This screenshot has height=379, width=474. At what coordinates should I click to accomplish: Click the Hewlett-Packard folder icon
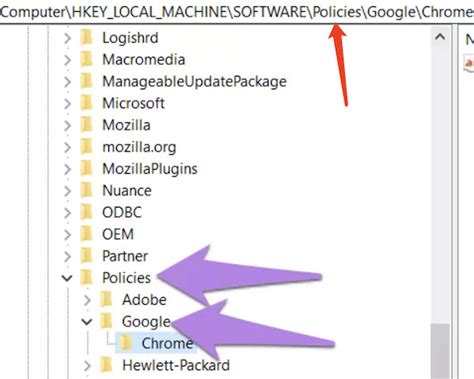tap(107, 365)
